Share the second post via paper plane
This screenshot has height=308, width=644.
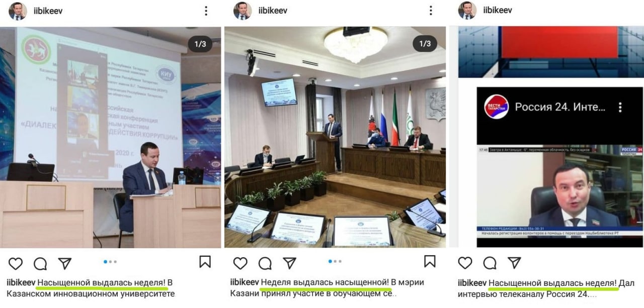tap(289, 263)
